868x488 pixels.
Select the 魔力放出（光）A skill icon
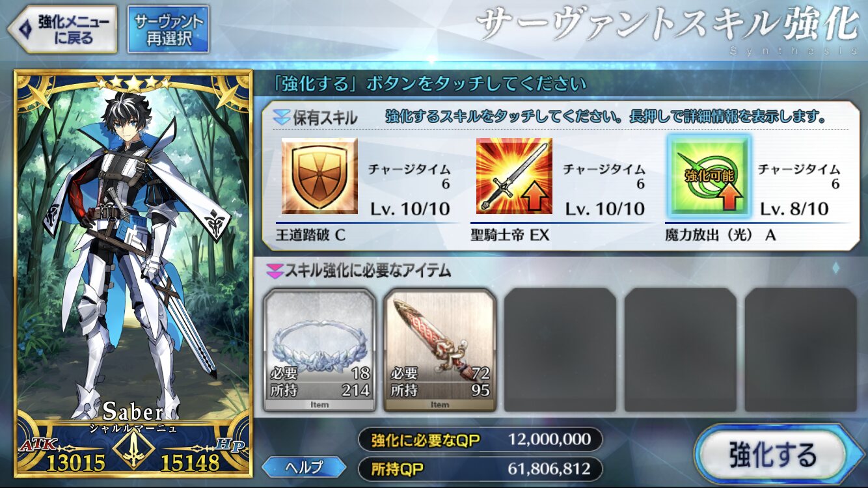[x=709, y=176]
